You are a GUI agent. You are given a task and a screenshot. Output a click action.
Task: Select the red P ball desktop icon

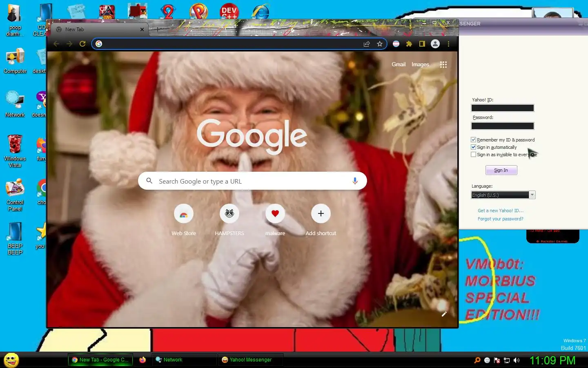point(199,11)
